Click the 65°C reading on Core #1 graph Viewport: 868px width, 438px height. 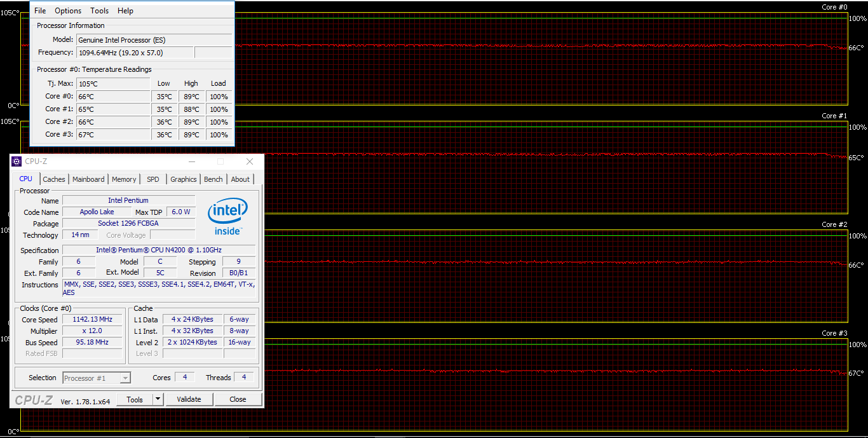(857, 158)
